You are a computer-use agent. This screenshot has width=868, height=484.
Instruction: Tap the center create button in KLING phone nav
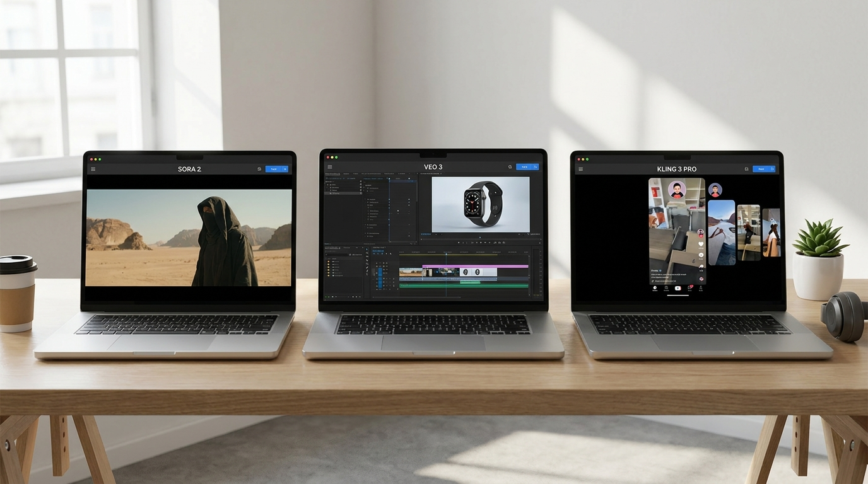click(x=678, y=288)
